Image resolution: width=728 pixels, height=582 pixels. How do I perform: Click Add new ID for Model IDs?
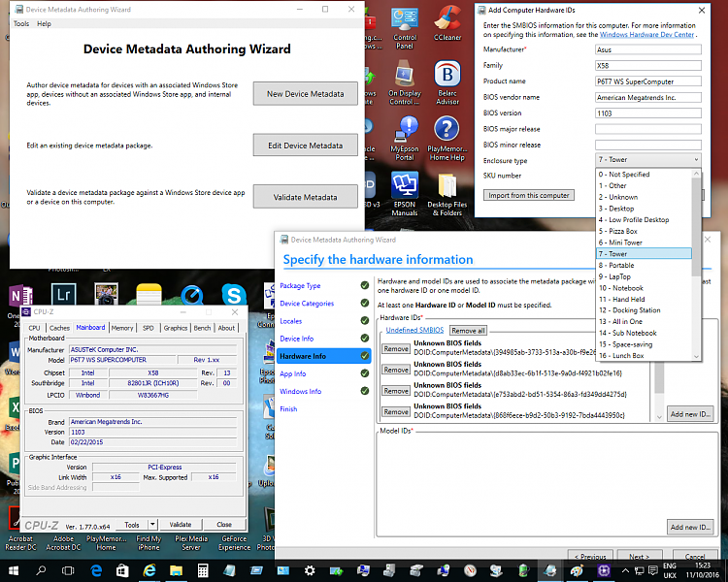coord(690,528)
